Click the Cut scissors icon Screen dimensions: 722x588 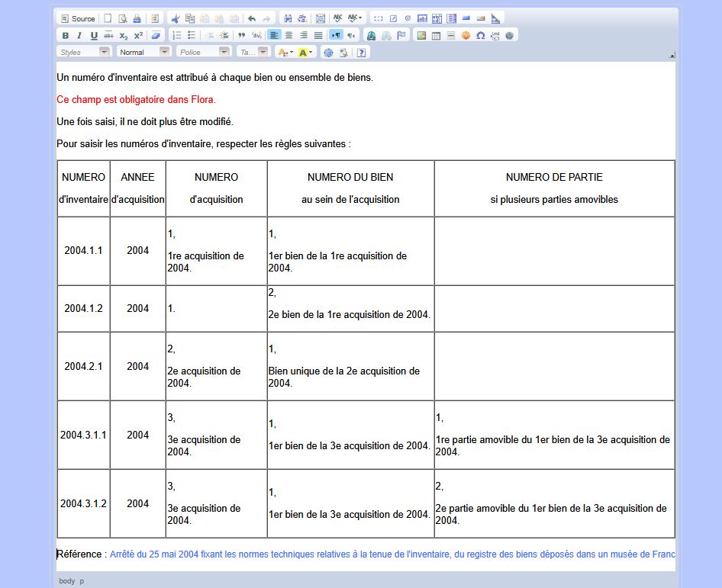(176, 18)
